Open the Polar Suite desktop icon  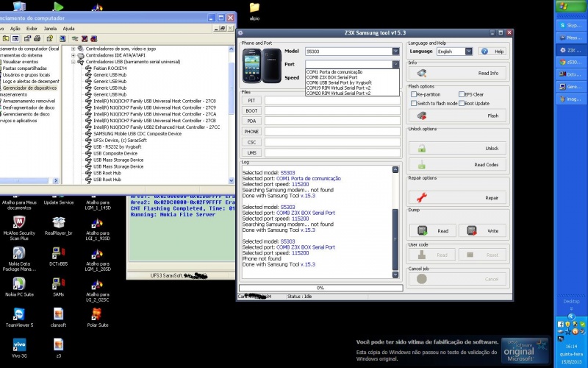pos(98,318)
